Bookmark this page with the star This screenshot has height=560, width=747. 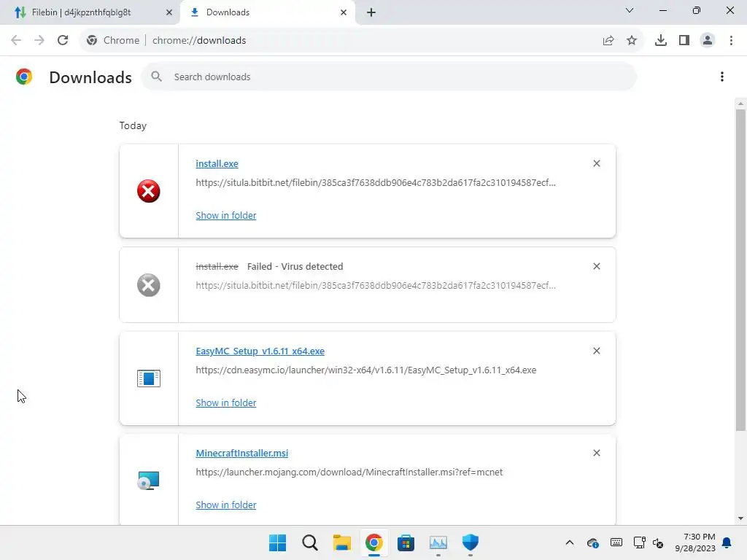pyautogui.click(x=632, y=41)
